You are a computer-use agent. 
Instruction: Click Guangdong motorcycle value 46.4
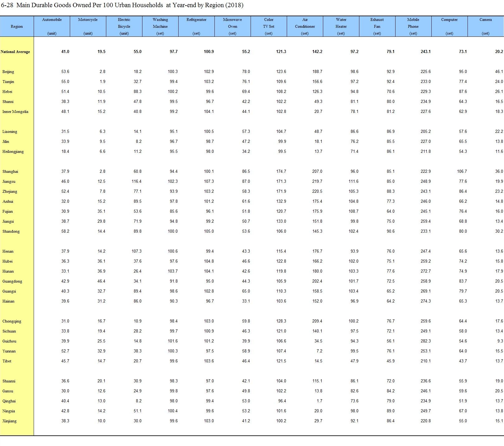(x=101, y=281)
